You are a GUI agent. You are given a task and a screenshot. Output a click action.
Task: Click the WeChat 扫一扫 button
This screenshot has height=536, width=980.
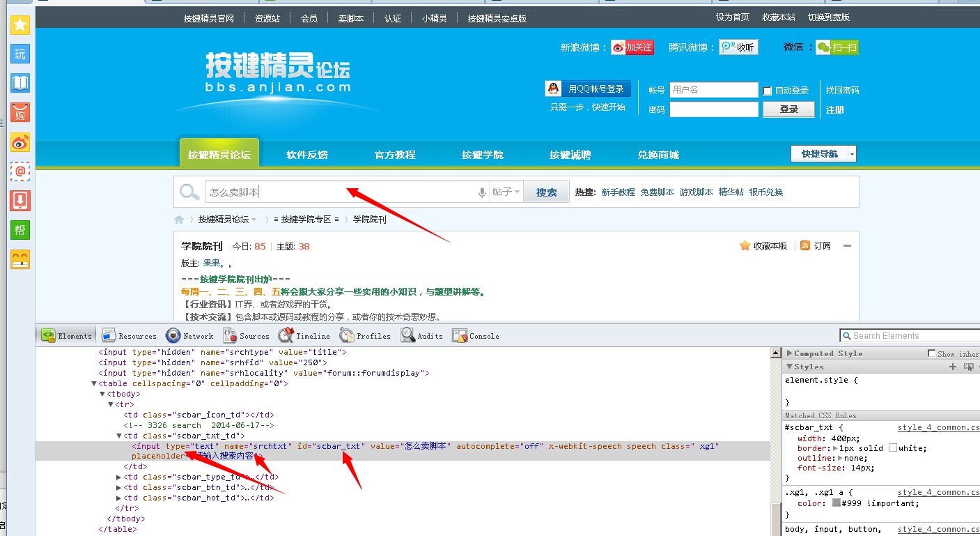pos(838,47)
